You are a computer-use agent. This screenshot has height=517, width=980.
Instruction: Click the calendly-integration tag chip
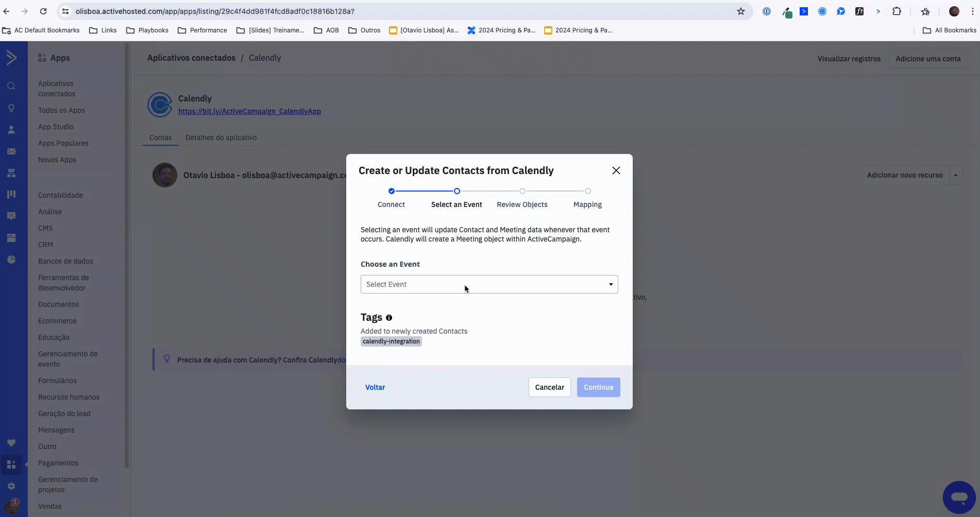[391, 341]
